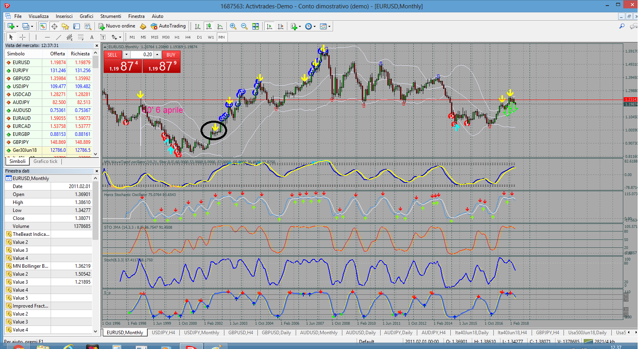The height and width of the screenshot is (349, 644).
Task: Open the Strumenti menu
Action: point(111,16)
